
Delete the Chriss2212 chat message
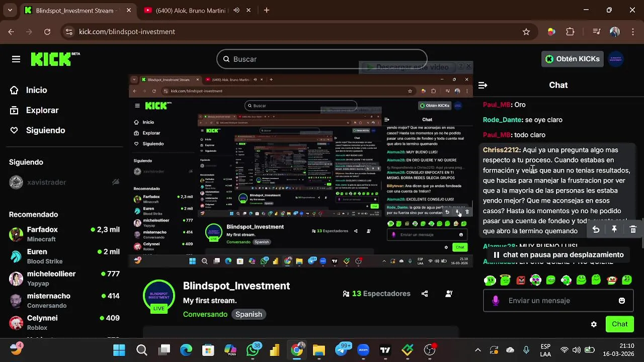pyautogui.click(x=633, y=229)
